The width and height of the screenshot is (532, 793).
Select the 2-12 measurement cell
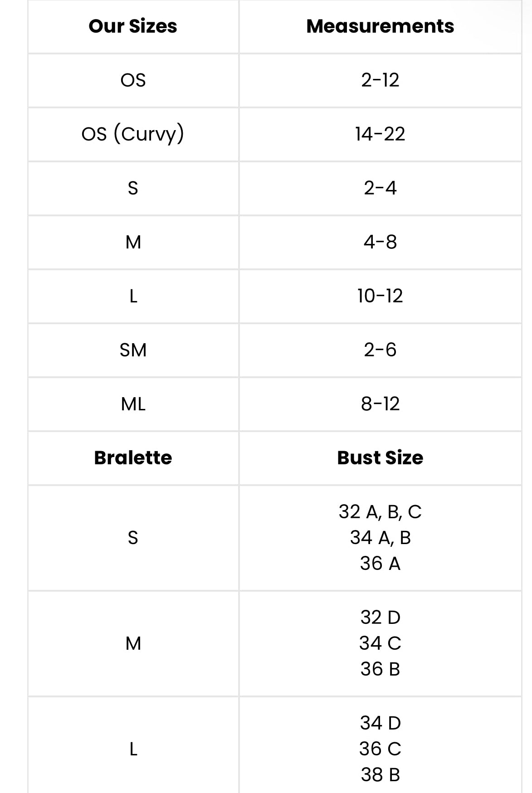pos(380,80)
